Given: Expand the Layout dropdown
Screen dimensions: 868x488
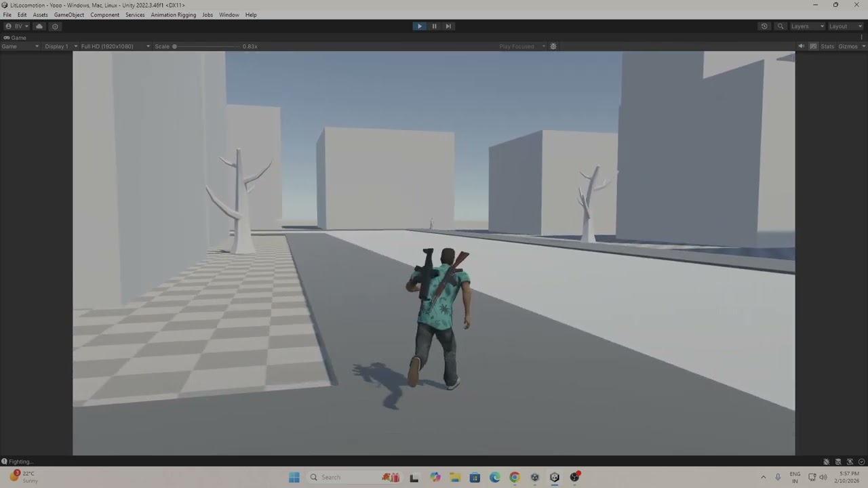Looking at the screenshot, I should coord(845,26).
